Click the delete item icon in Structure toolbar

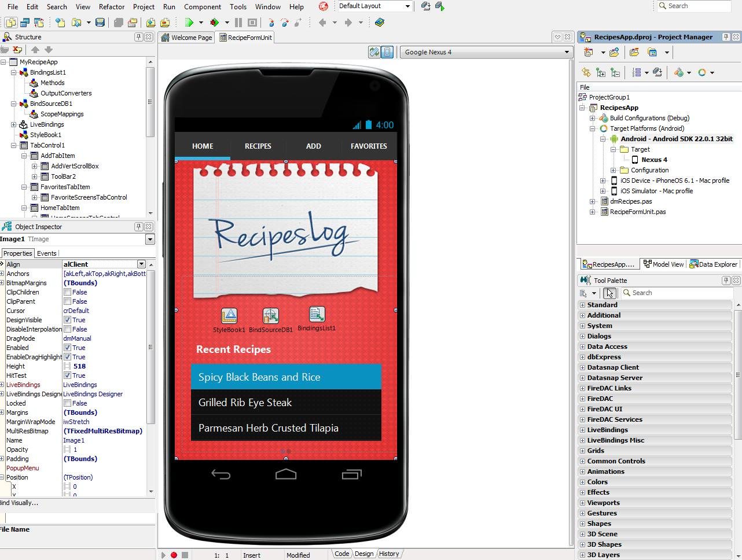point(17,50)
